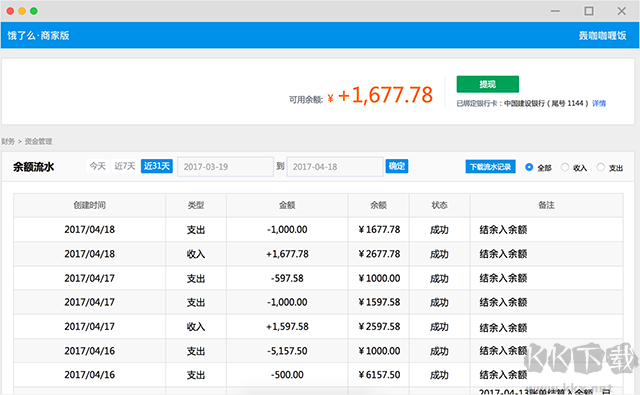
Task: Click the start date field 2017-03-19
Action: click(x=225, y=167)
